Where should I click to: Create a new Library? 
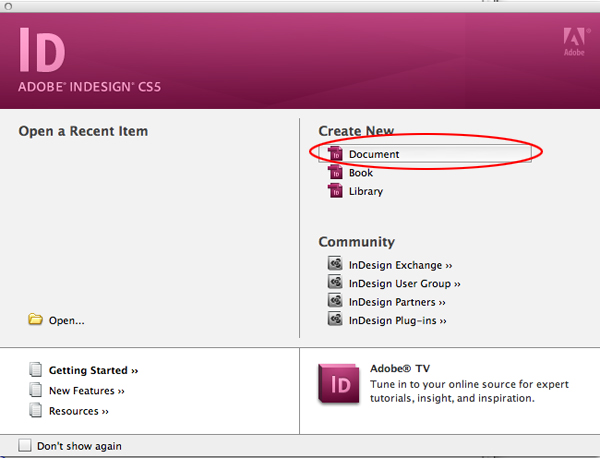pyautogui.click(x=366, y=191)
